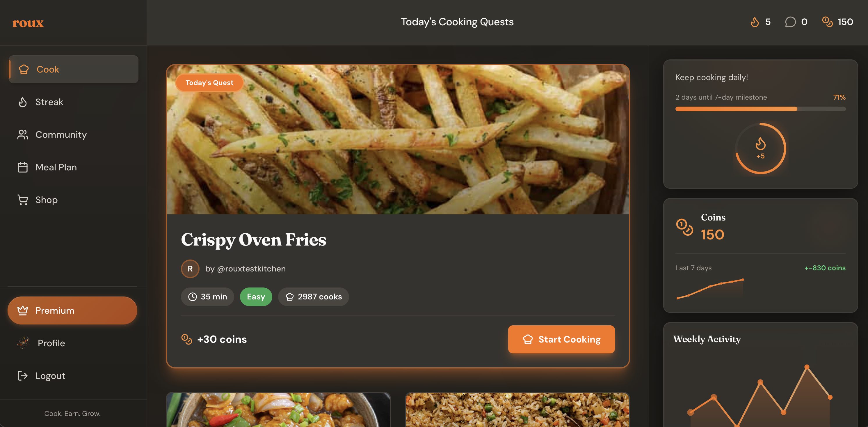Open the fried rice recipe thumbnail
The image size is (868, 427).
pos(517,410)
